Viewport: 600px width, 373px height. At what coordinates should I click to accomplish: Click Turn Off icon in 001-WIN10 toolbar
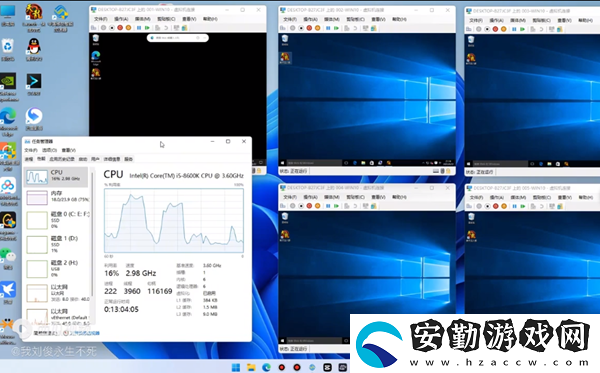112,28
